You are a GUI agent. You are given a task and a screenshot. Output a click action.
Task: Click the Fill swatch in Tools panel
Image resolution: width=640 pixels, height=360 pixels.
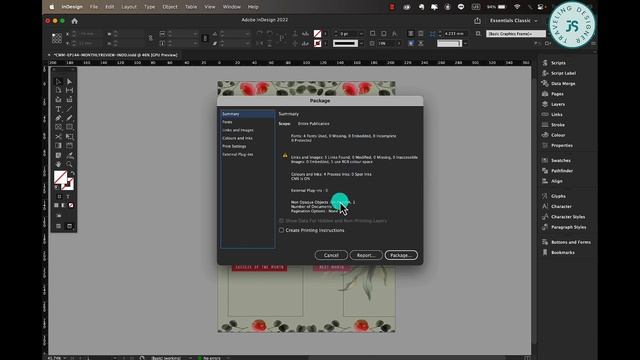60,178
